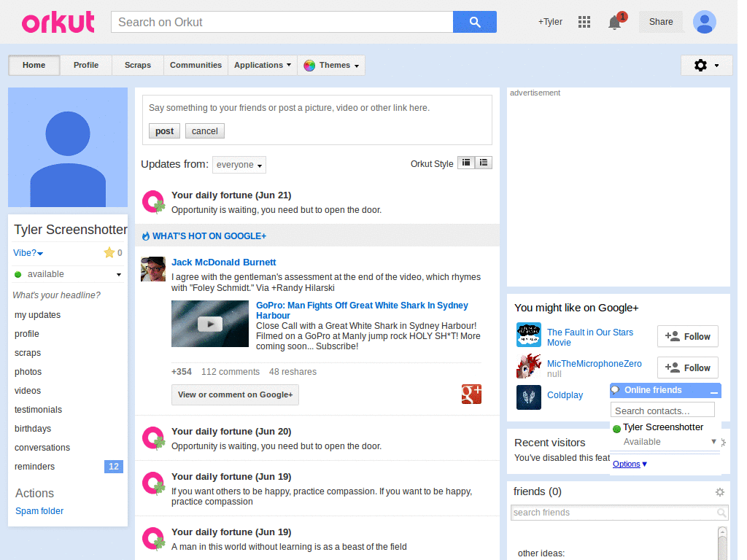Open the Spam folder link

click(39, 511)
